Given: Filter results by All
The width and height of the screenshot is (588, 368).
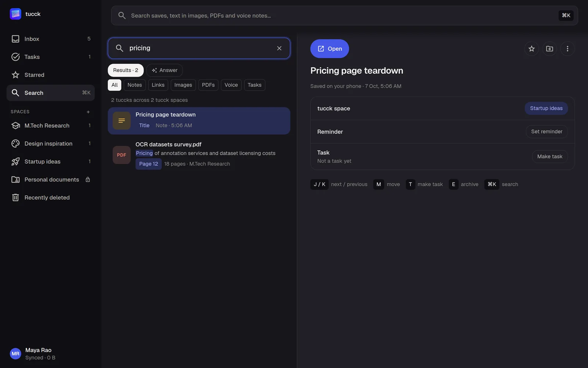Looking at the screenshot, I should click(115, 85).
